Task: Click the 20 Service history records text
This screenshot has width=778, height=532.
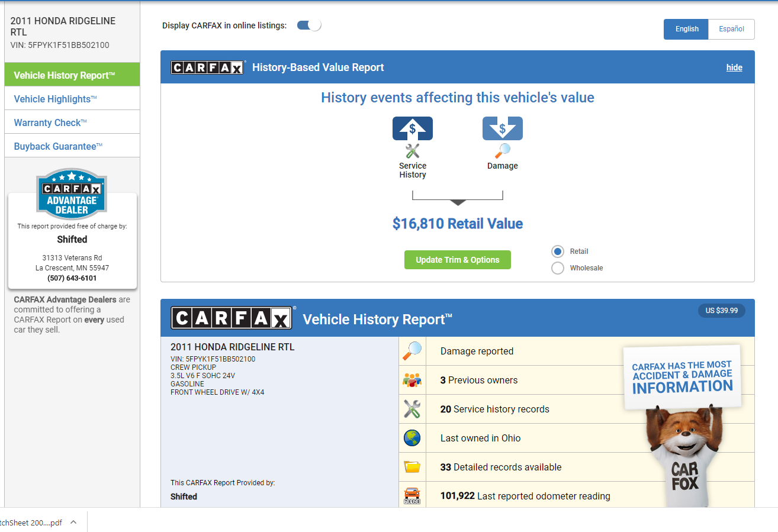Action: [x=495, y=409]
